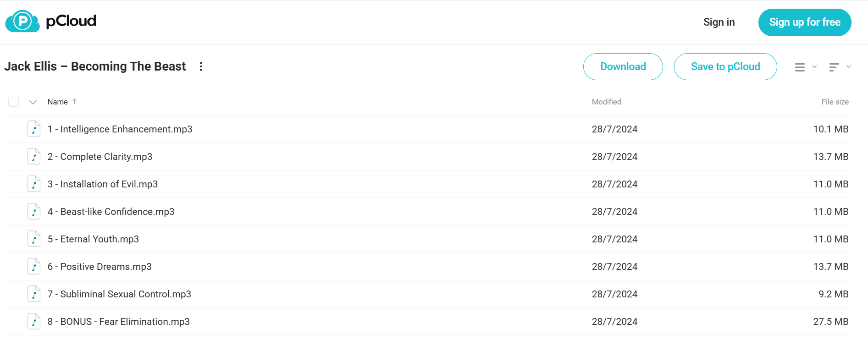Click the music icon beside Complete Clarity.mp3
The width and height of the screenshot is (868, 351).
(34, 157)
